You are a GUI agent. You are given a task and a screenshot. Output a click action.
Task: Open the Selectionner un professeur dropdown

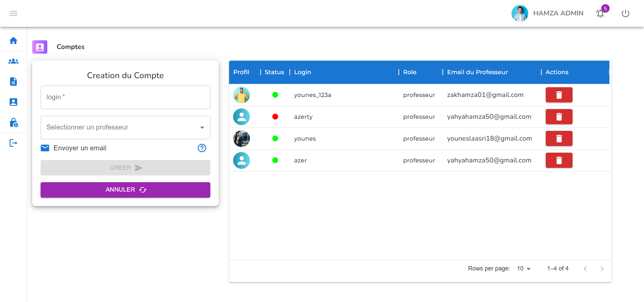(125, 128)
